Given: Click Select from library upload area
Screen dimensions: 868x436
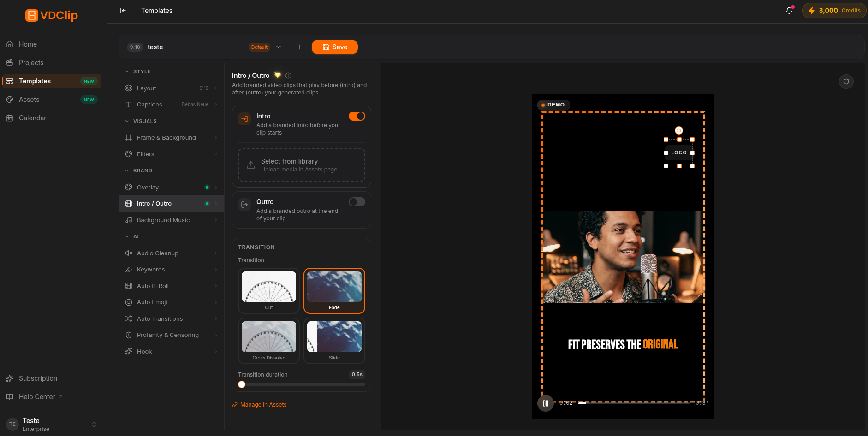Looking at the screenshot, I should point(302,165).
